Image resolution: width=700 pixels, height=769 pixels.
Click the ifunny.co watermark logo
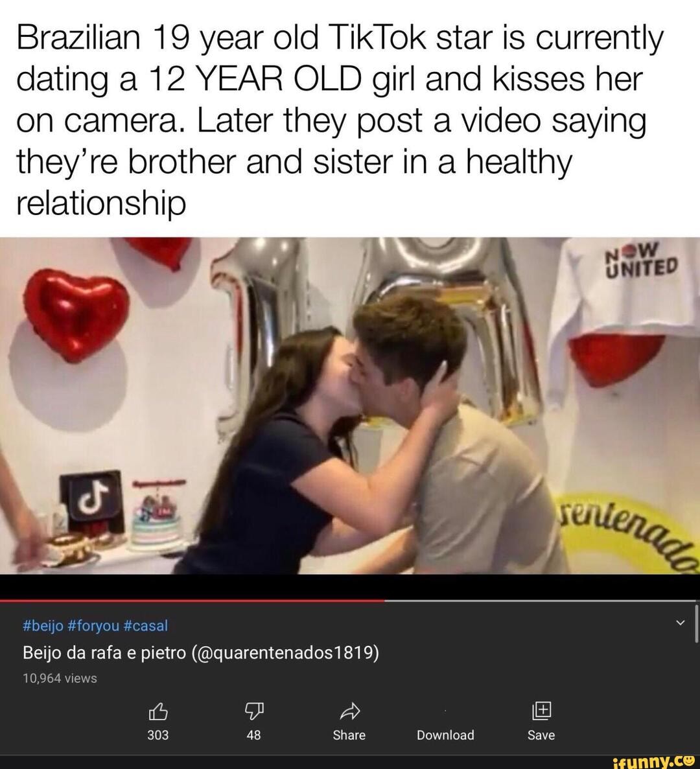tap(655, 761)
